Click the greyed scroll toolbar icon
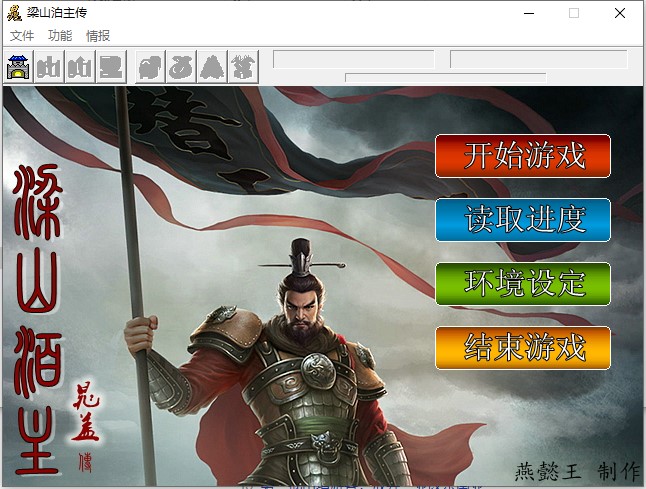Viewport: 646px width, 489px height. pos(111,67)
